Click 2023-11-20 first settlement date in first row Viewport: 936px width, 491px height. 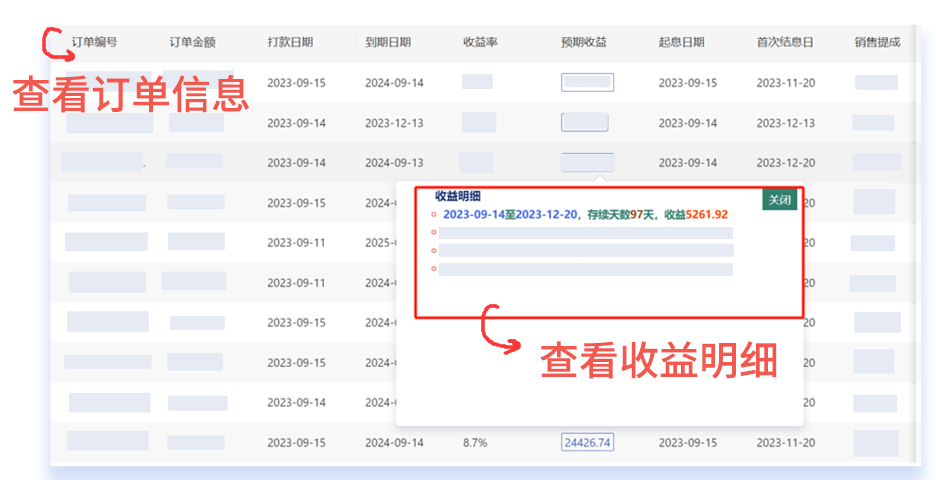(x=785, y=83)
